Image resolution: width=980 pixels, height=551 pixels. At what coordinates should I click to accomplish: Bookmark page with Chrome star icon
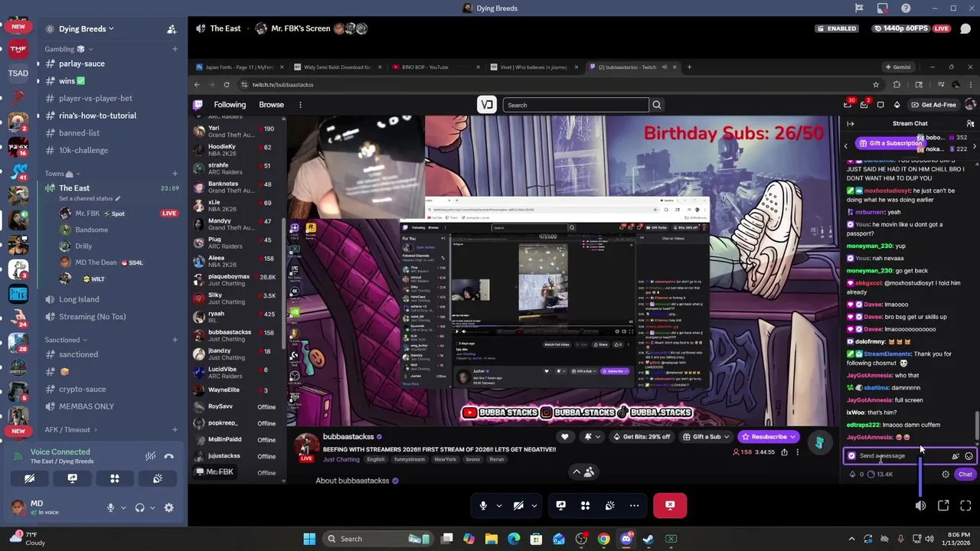point(876,85)
